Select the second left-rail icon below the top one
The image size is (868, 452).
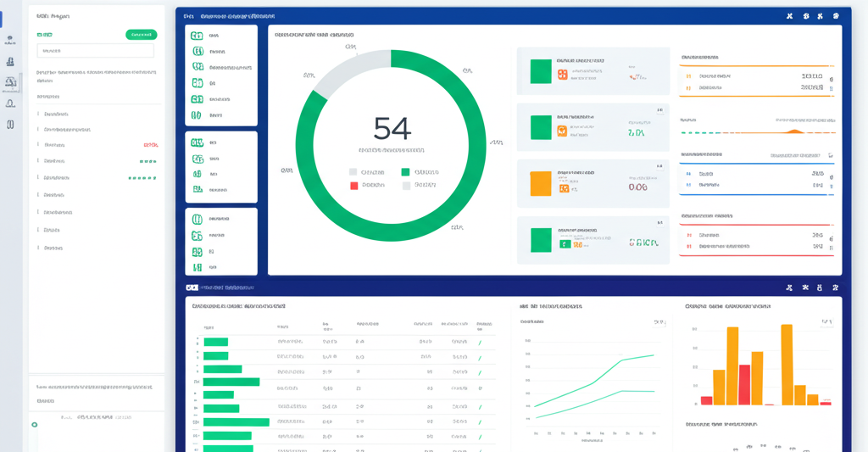10,62
